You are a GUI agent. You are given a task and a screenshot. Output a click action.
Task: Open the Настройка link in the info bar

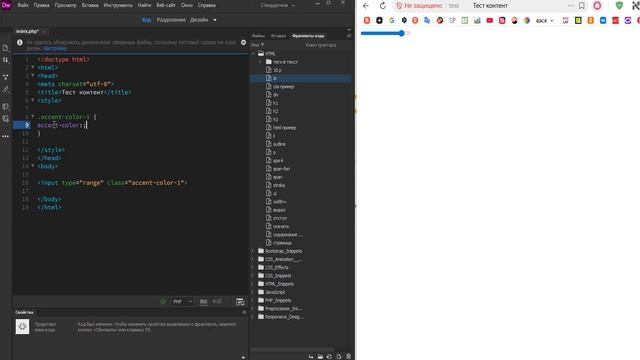click(55, 48)
